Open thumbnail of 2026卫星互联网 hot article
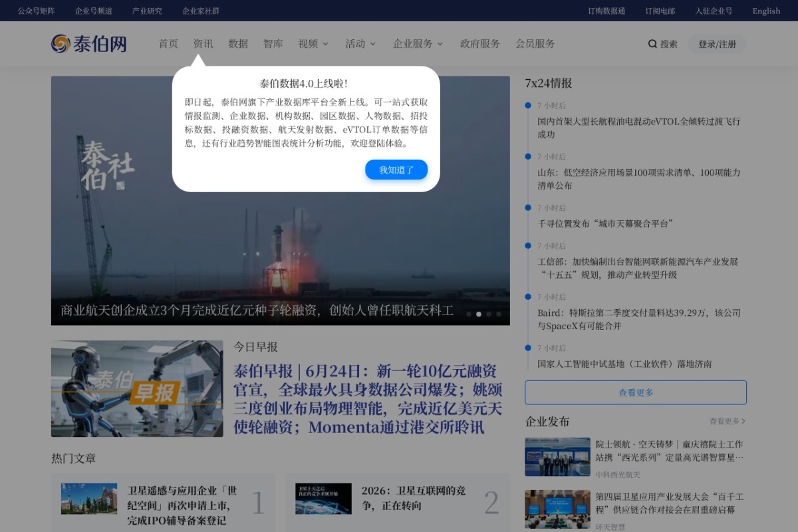This screenshot has height=532, width=798. coord(323,499)
